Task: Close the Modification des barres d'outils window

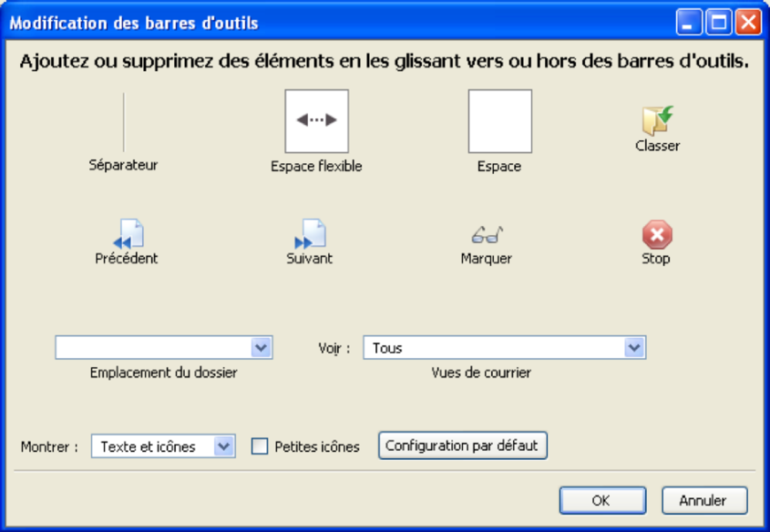Action: point(748,23)
